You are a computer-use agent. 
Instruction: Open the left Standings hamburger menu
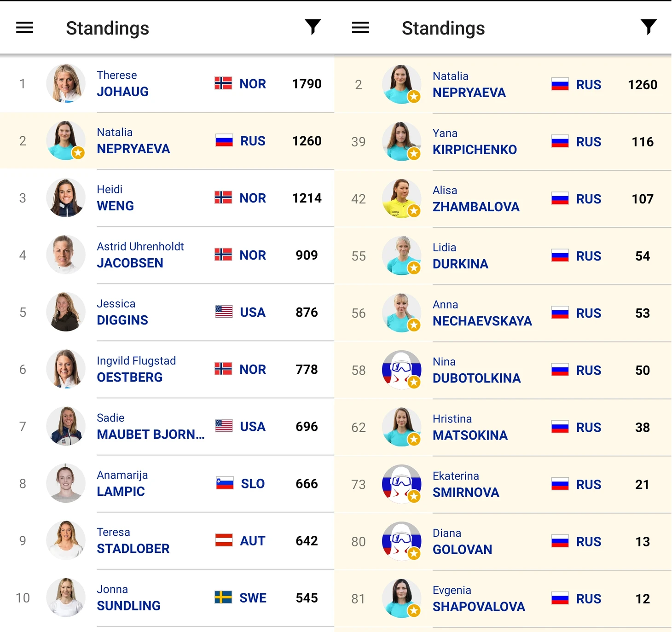(x=25, y=28)
